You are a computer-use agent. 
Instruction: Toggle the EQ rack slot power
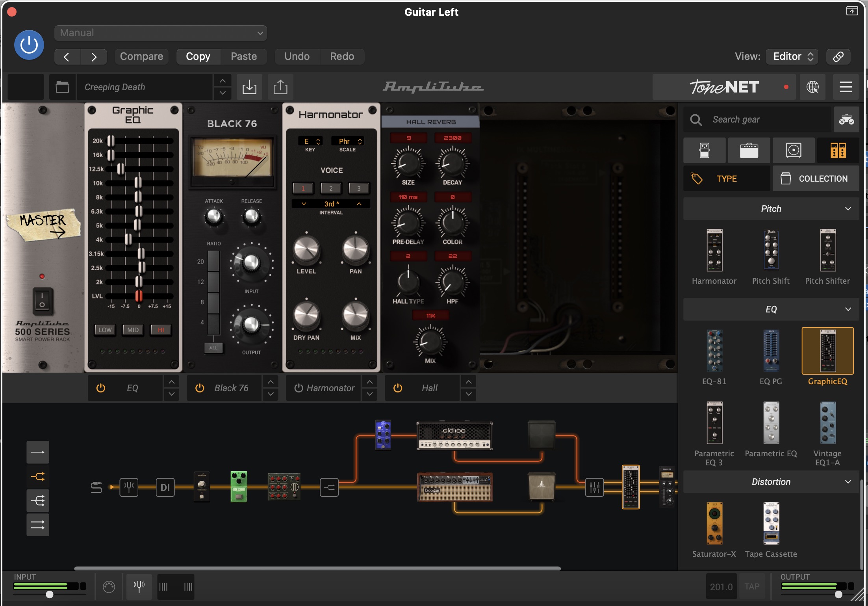101,388
